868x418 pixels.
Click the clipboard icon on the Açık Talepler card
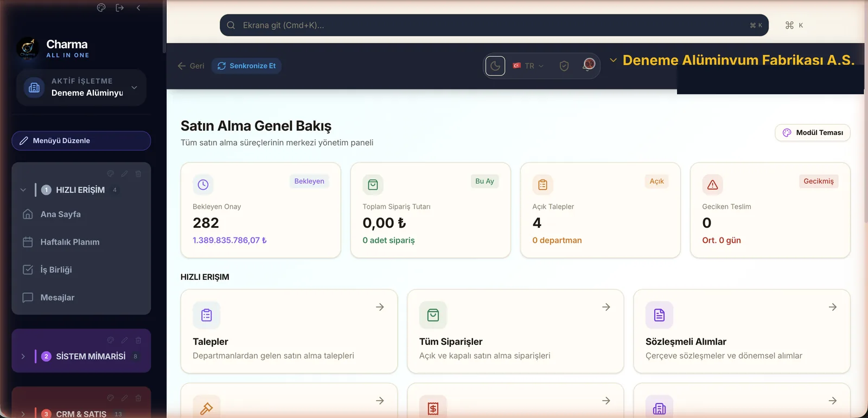tap(542, 185)
